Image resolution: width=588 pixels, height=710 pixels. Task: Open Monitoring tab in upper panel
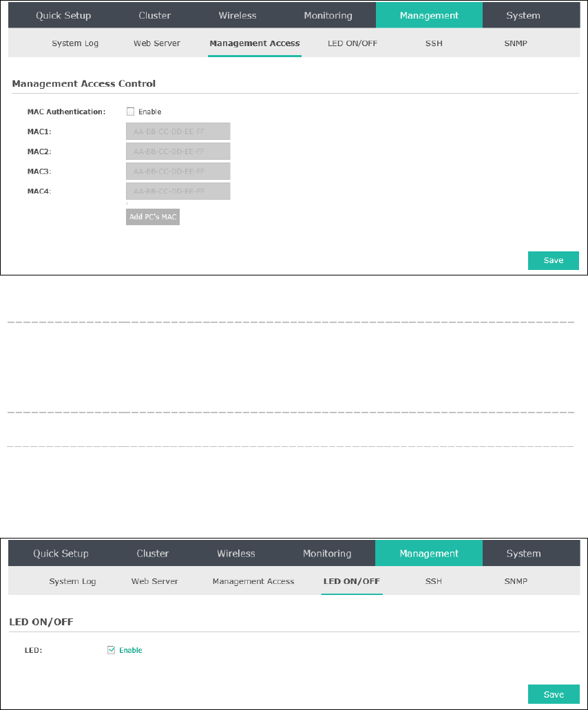click(x=328, y=15)
